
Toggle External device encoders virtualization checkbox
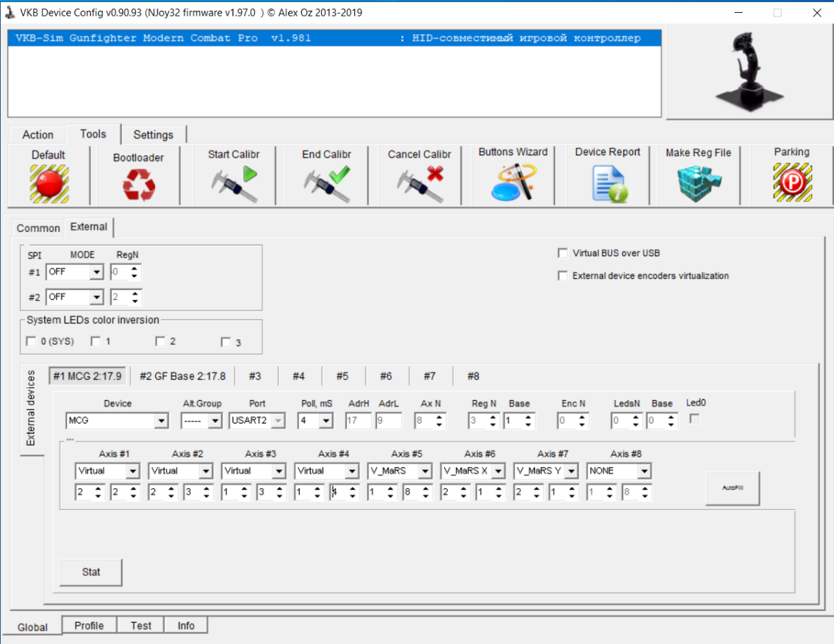563,275
